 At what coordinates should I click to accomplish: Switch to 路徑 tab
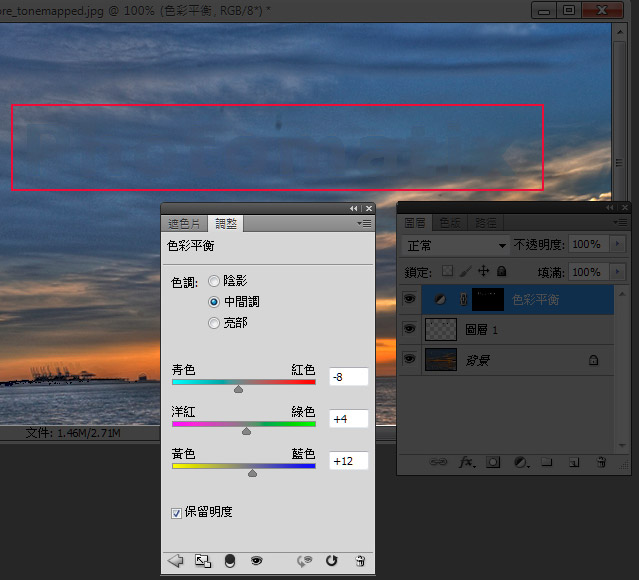(x=486, y=223)
